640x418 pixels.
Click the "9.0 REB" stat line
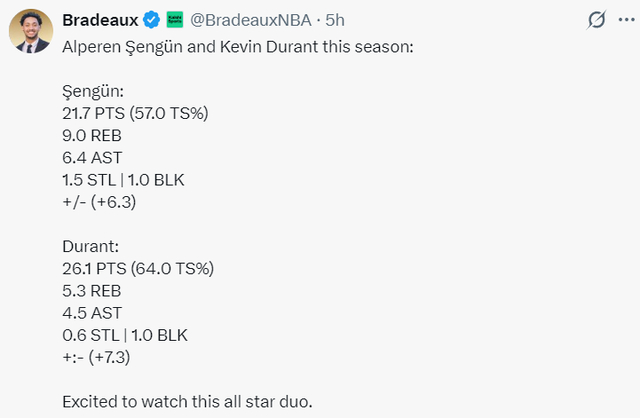click(95, 135)
